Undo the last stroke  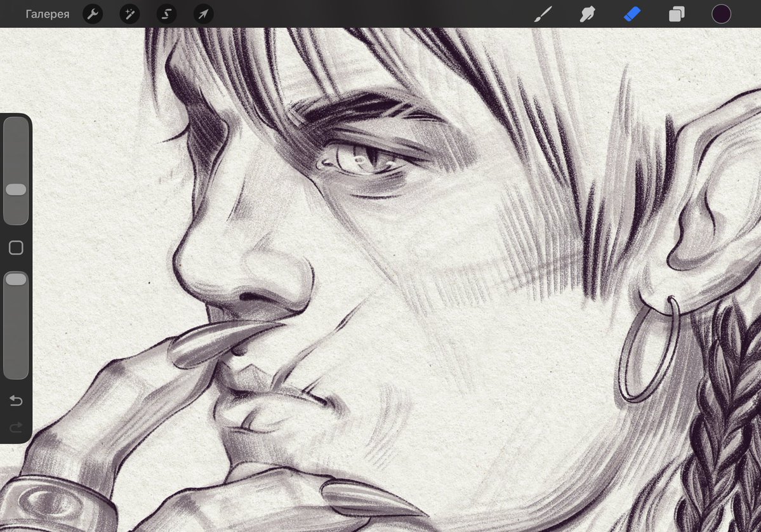16,401
